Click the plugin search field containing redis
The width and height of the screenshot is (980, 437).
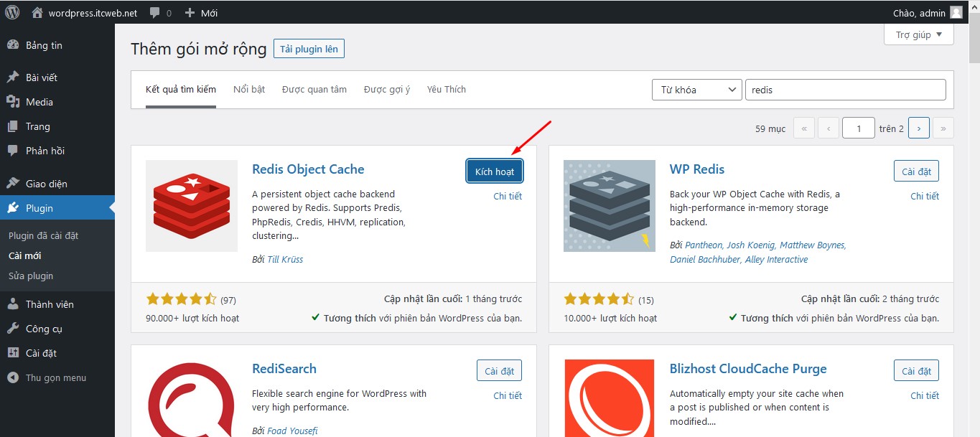pyautogui.click(x=845, y=89)
